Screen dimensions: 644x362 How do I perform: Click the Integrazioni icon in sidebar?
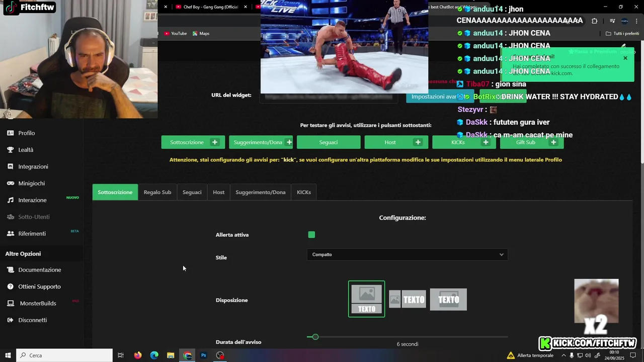[10, 166]
